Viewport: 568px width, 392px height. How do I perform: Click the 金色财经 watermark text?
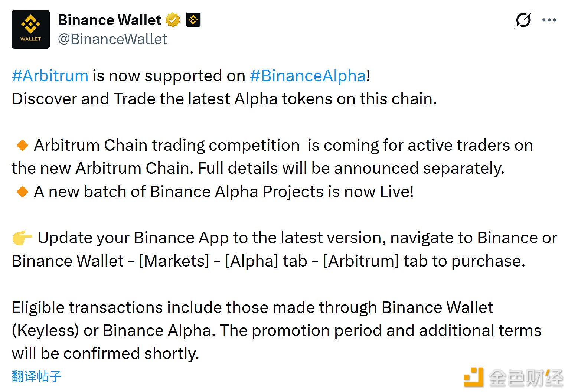click(x=526, y=378)
